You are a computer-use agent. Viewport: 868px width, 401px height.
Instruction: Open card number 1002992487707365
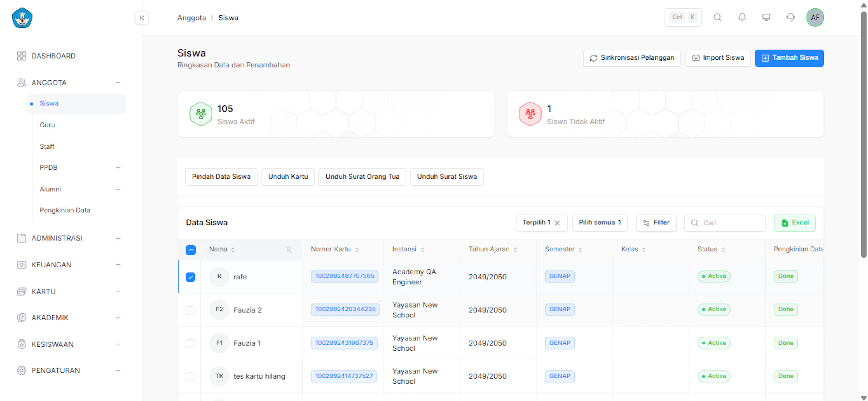point(345,276)
